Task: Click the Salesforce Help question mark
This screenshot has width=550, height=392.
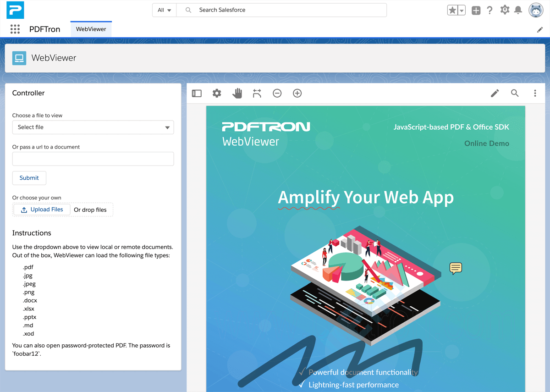Action: 490,10
